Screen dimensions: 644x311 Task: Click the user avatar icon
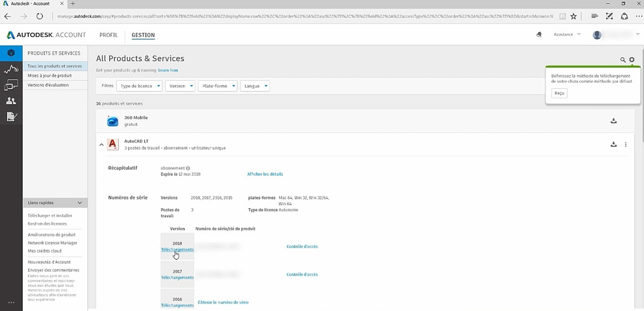597,35
